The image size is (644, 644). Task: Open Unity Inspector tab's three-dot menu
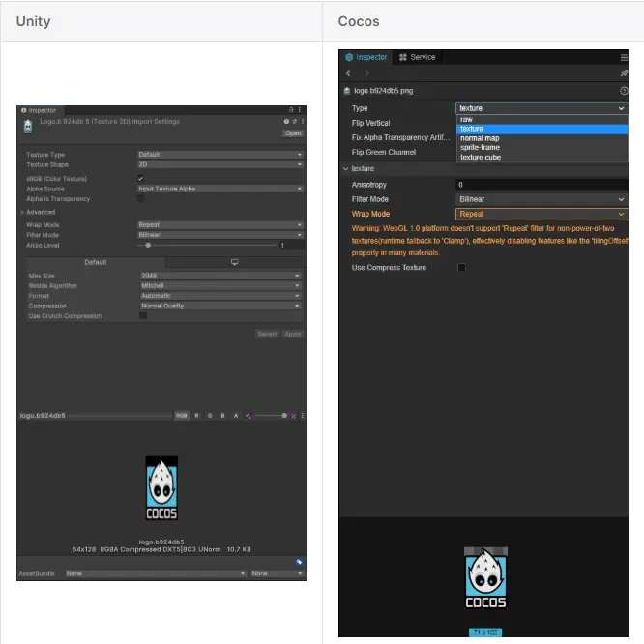tap(300, 110)
